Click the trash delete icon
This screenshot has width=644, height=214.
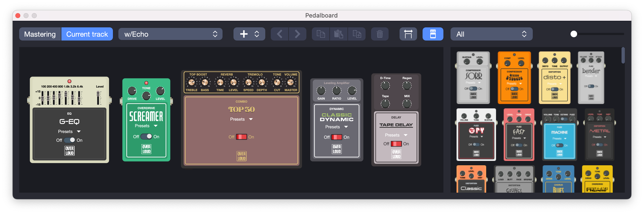[x=380, y=34]
